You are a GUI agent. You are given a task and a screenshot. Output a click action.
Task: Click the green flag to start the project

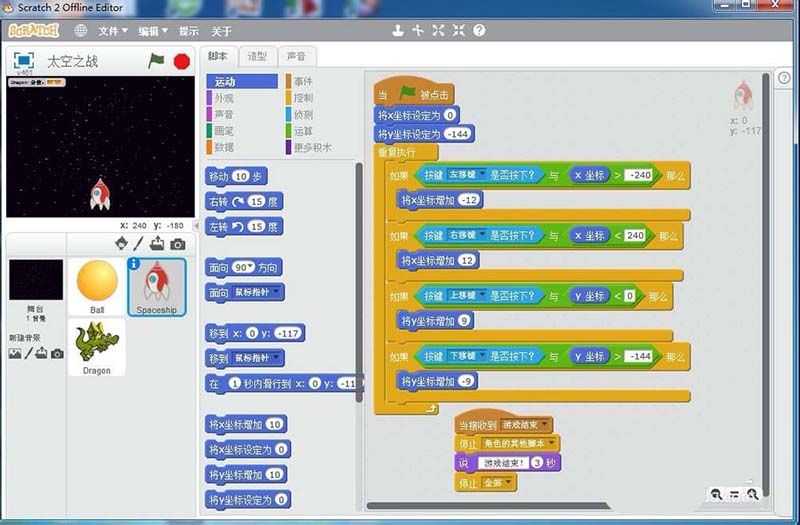coord(156,61)
